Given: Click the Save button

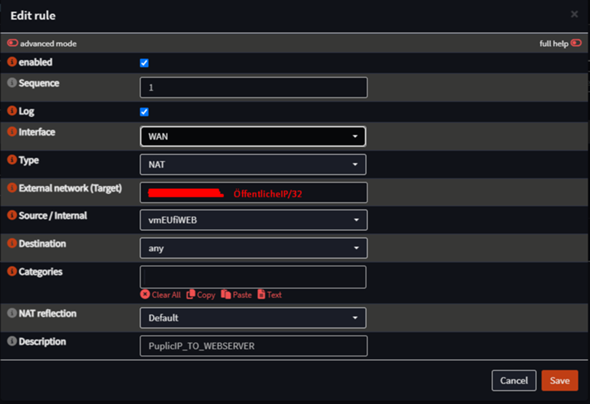Looking at the screenshot, I should point(560,380).
